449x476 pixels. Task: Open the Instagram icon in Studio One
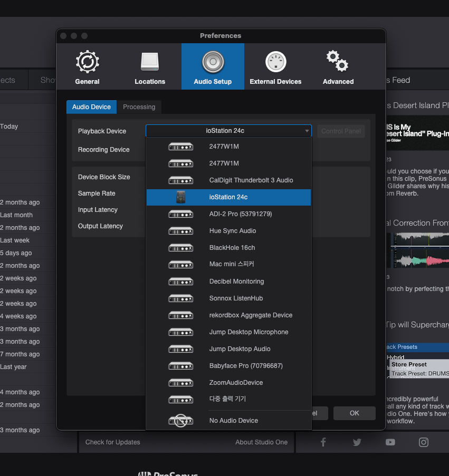(x=424, y=442)
